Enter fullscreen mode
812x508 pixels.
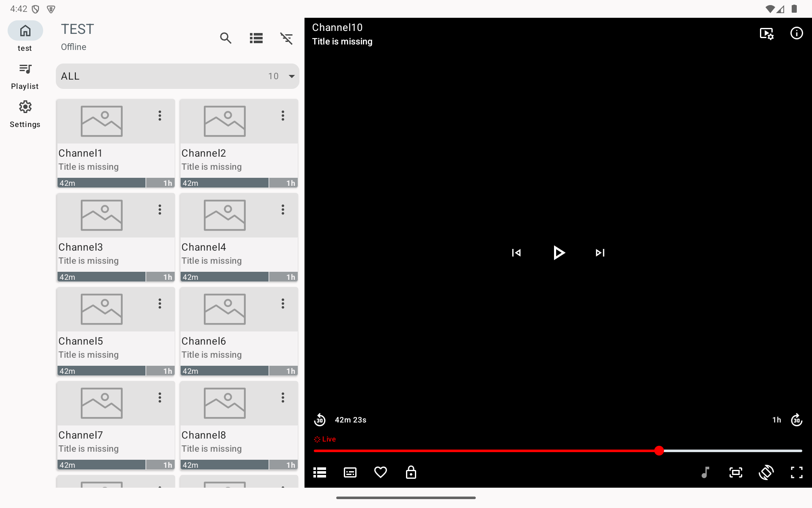pos(797,472)
